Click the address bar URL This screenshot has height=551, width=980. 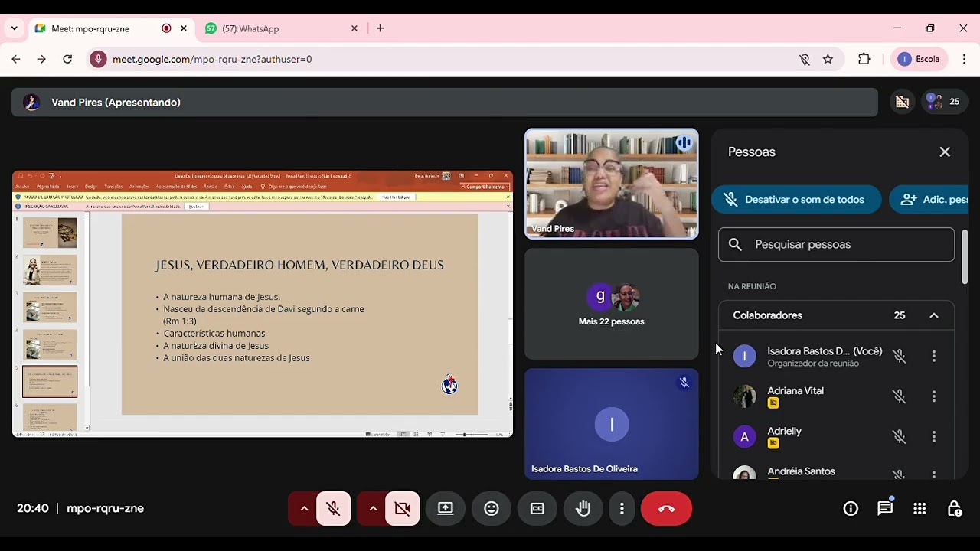tap(212, 59)
